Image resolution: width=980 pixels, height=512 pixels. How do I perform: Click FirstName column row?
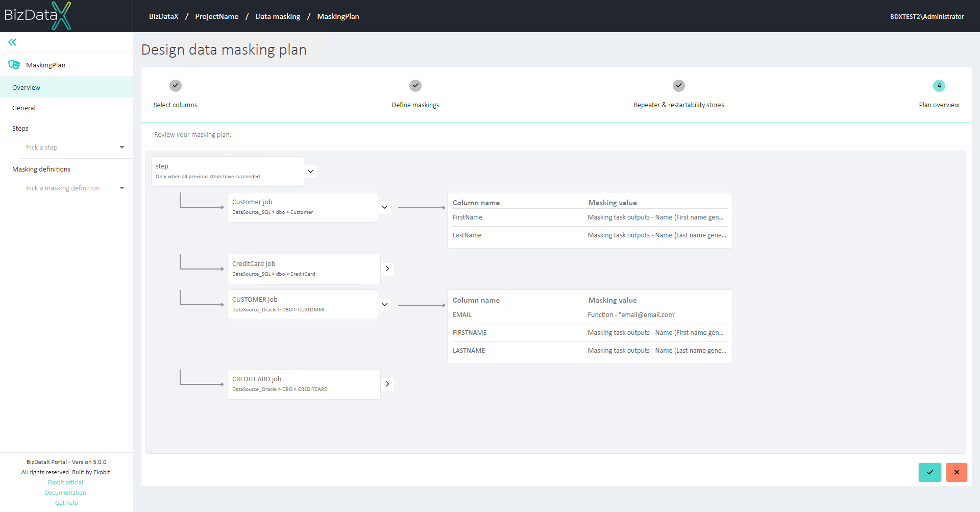[x=590, y=217]
